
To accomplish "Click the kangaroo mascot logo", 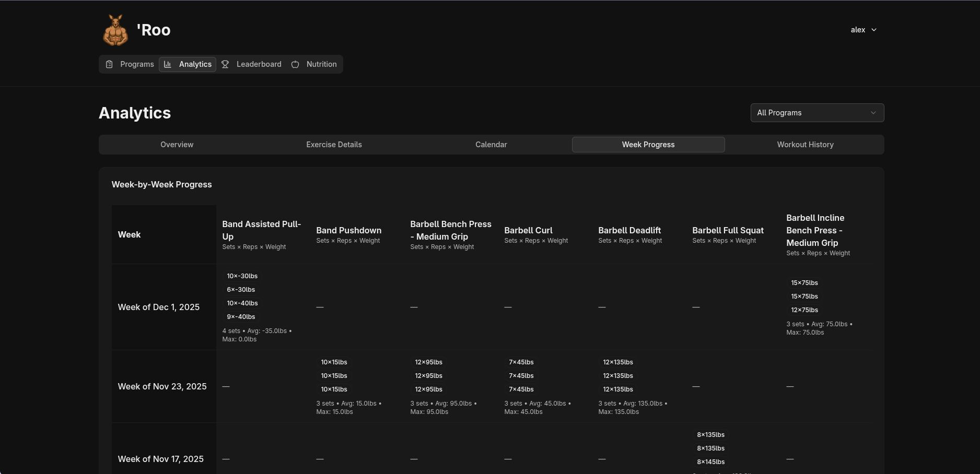I will point(115,30).
